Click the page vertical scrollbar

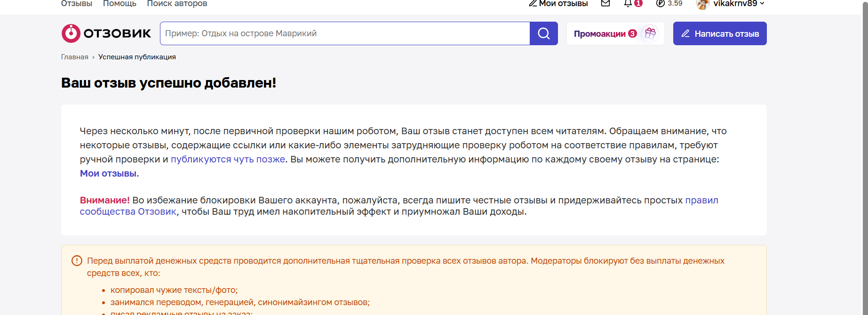(865, 157)
